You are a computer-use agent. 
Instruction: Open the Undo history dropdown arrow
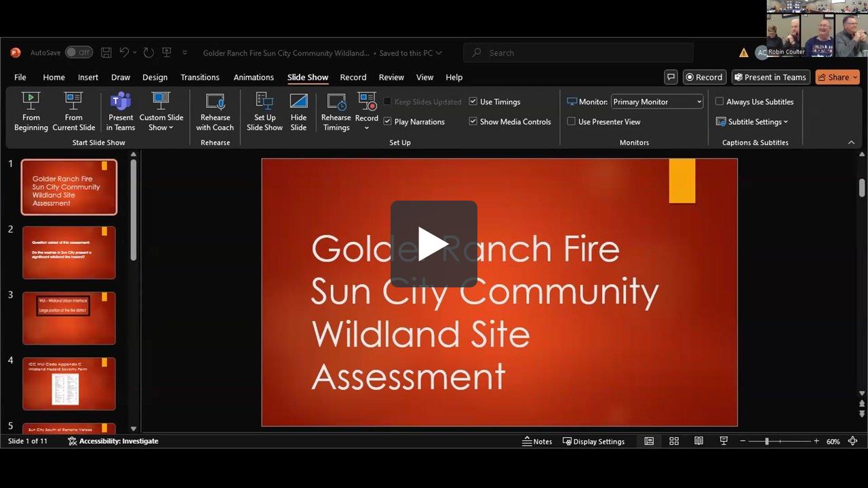(x=135, y=53)
